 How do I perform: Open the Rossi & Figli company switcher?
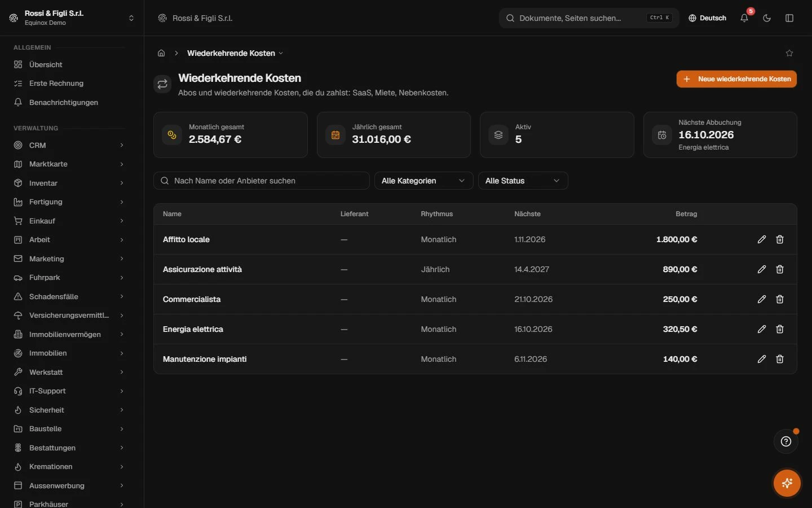(72, 18)
